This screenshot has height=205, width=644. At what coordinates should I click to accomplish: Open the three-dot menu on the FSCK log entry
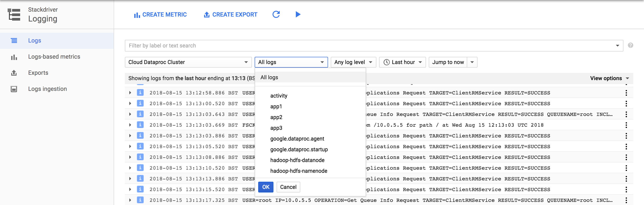point(626,125)
